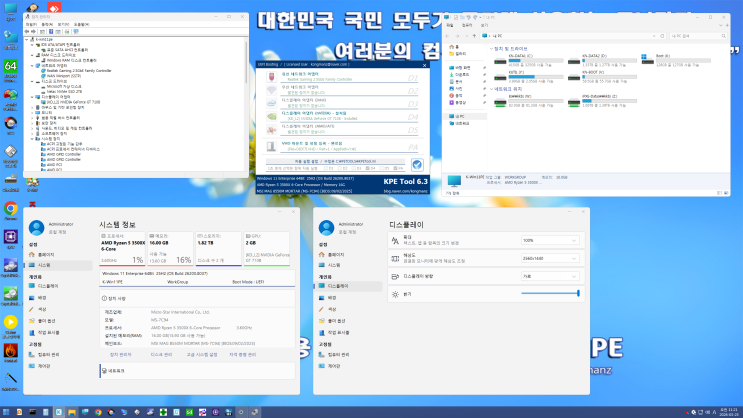Collapse the display adapters node in Device Manager
Image resolution: width=743 pixels, height=418 pixels.
click(32, 97)
